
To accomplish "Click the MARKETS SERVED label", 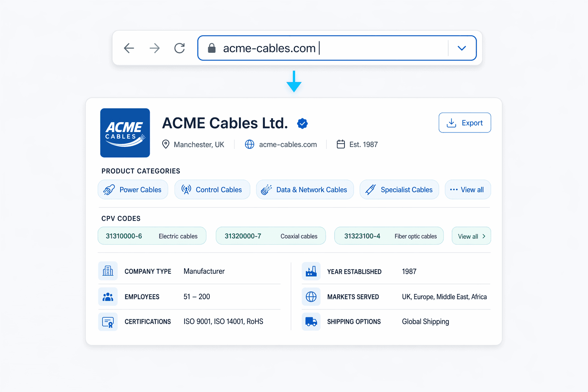I will point(353,297).
